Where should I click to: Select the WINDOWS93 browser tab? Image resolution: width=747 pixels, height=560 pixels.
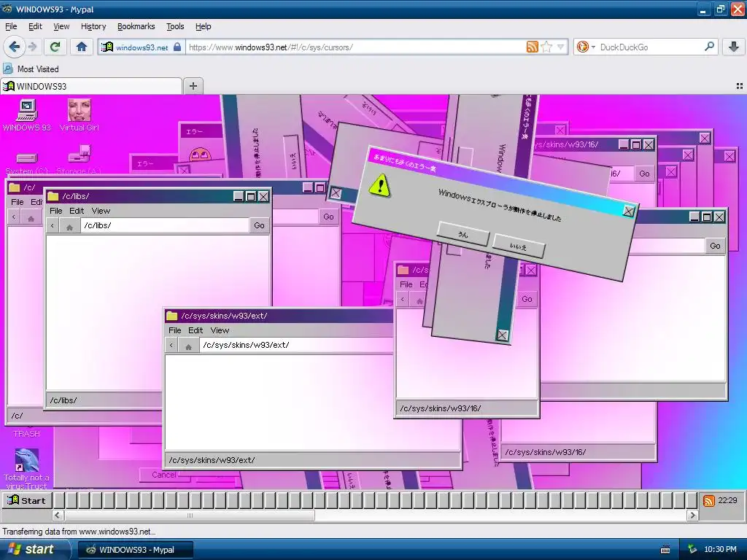[x=91, y=86]
